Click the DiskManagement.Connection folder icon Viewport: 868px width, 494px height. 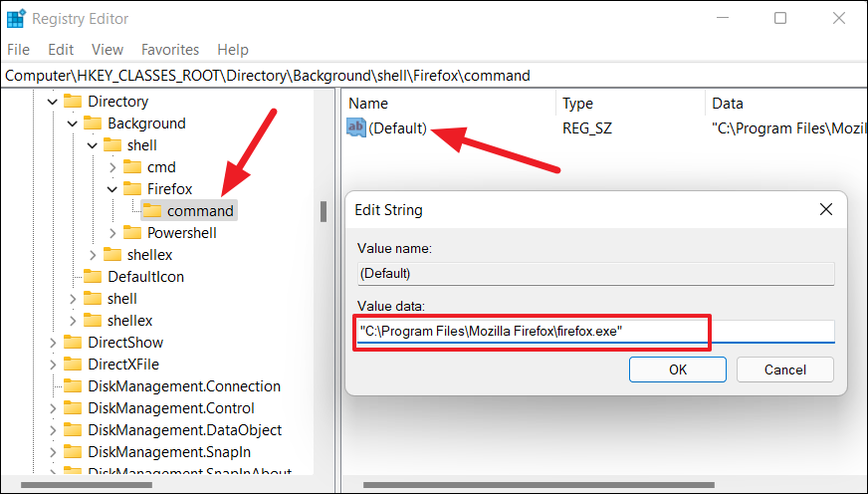73,386
